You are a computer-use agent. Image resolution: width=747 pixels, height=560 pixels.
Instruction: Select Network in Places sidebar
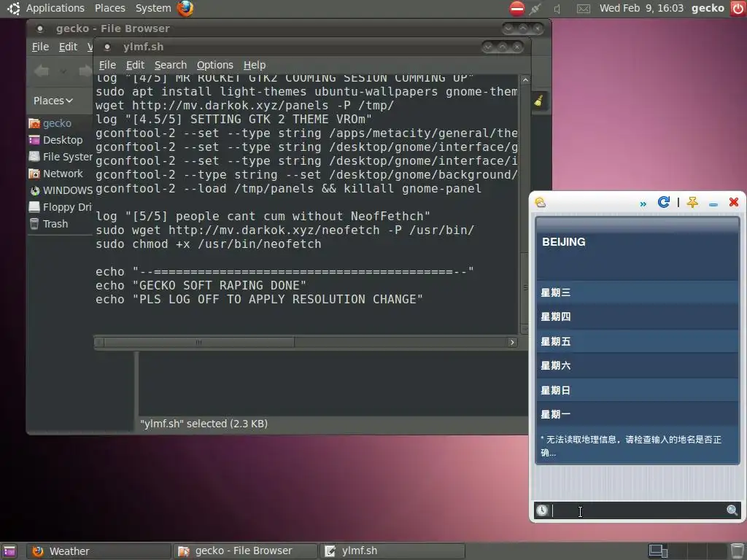click(x=56, y=174)
